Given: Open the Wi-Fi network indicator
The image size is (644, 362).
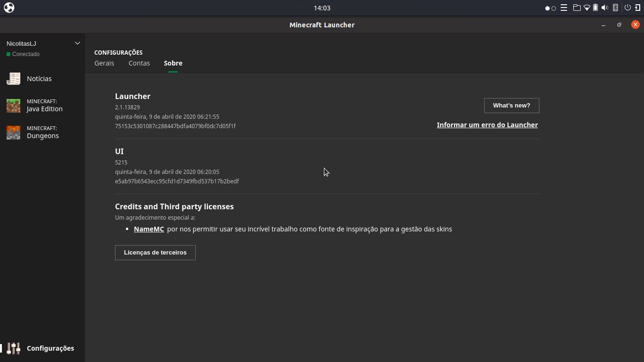Looking at the screenshot, I should (x=587, y=8).
